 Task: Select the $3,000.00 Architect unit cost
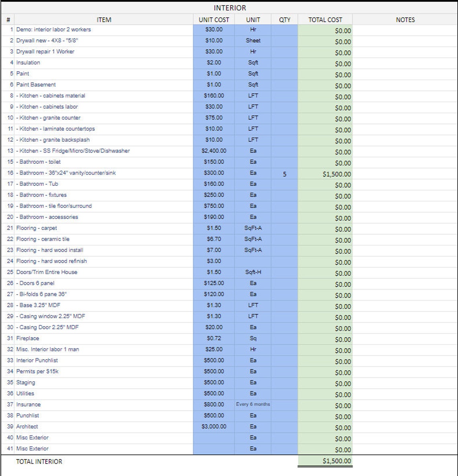[x=213, y=427]
